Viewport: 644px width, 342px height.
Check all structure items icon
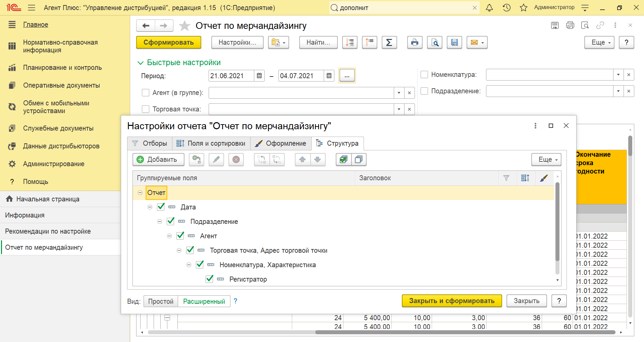coord(343,159)
